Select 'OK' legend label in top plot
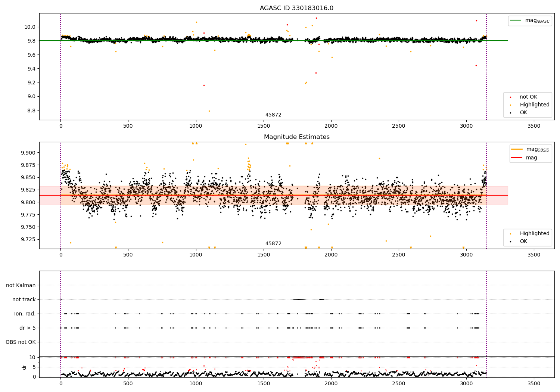 tap(523, 113)
